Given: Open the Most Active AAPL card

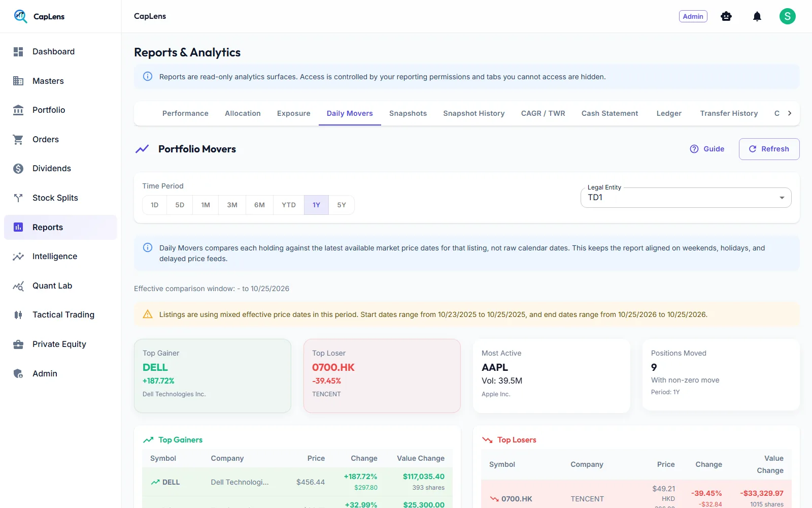Looking at the screenshot, I should [x=552, y=376].
